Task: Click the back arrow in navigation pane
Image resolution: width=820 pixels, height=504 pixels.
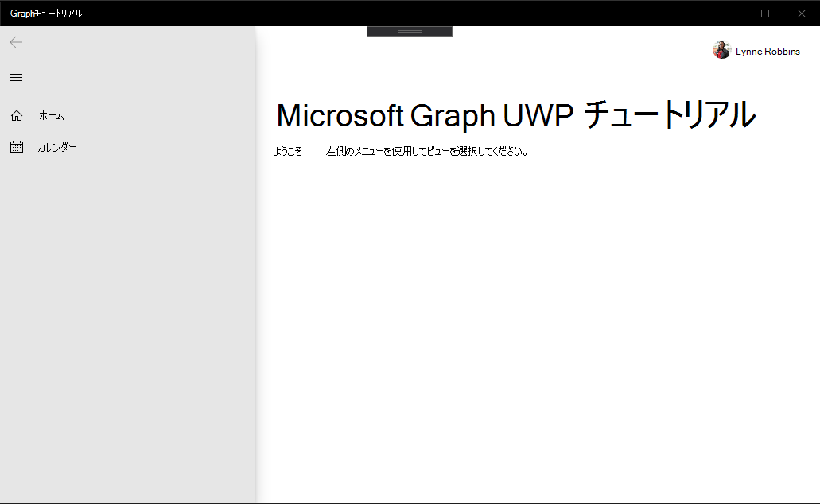Action: [x=16, y=42]
